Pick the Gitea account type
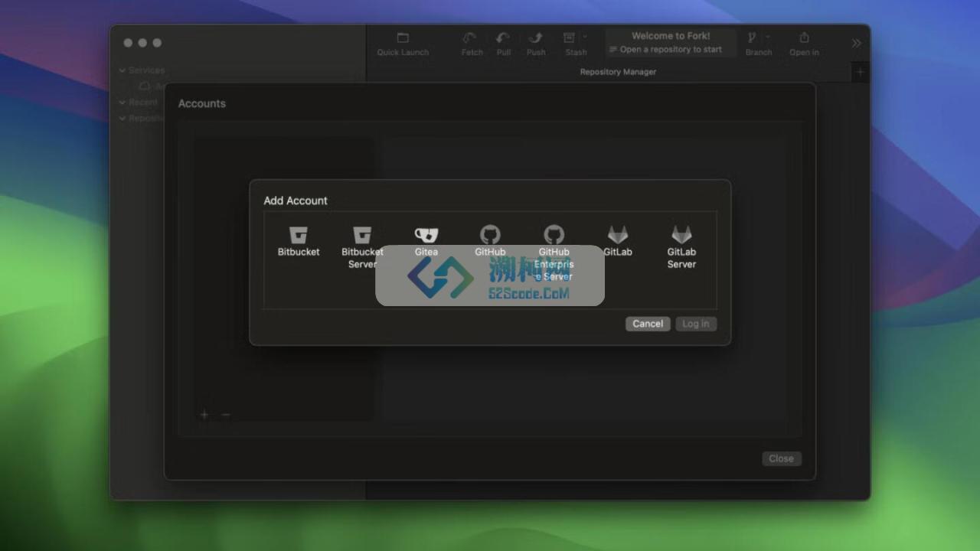 [426, 241]
